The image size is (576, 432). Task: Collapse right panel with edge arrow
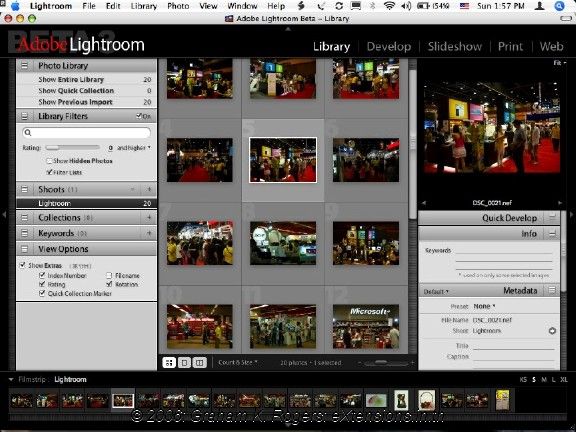coord(572,214)
